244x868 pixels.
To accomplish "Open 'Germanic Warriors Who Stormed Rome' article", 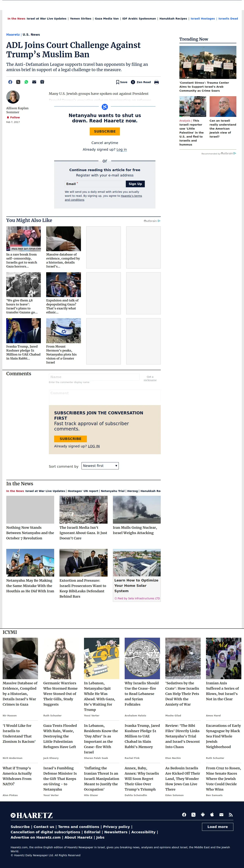I will (x=60, y=694).
